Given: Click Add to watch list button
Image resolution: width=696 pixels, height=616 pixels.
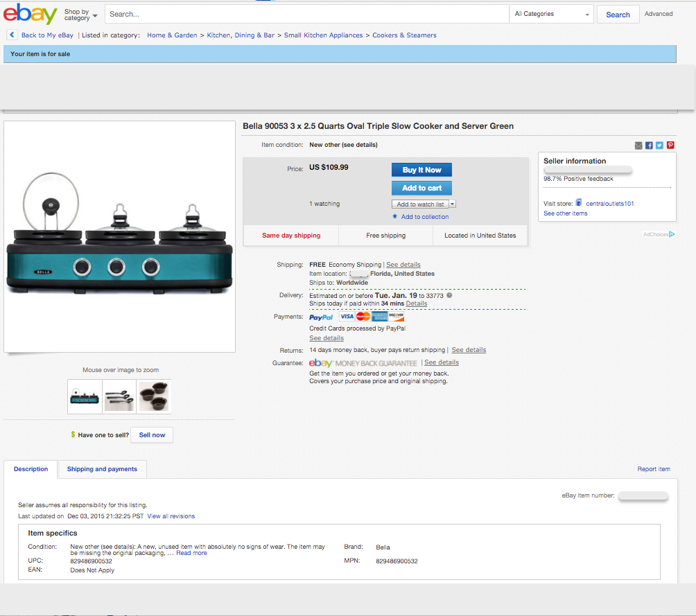Looking at the screenshot, I should coord(420,204).
